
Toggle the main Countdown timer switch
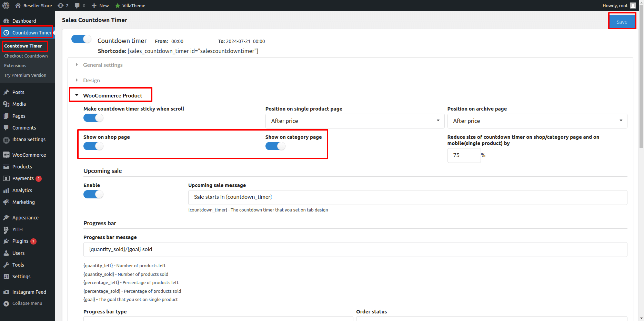point(81,39)
